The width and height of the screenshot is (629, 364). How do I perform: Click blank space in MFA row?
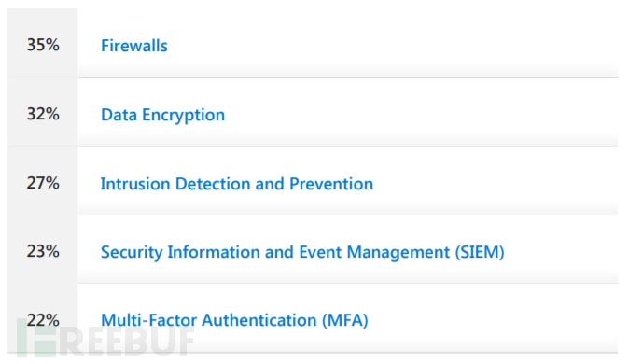tap(494, 319)
